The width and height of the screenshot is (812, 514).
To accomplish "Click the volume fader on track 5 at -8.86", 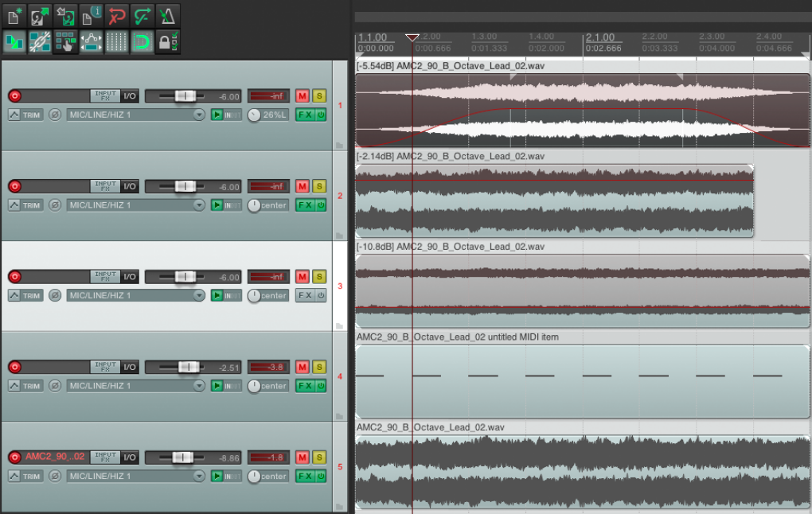I will pos(182,457).
